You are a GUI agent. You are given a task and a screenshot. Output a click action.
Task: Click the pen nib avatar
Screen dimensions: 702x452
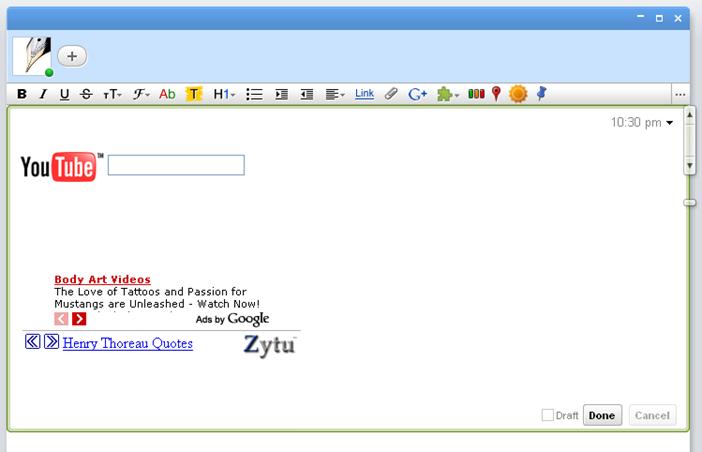click(32, 56)
